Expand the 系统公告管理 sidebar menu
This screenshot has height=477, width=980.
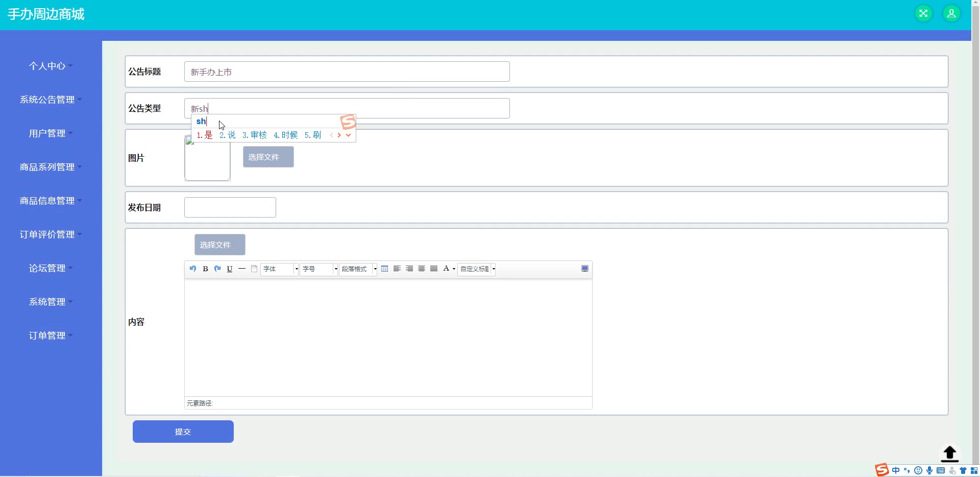click(51, 100)
